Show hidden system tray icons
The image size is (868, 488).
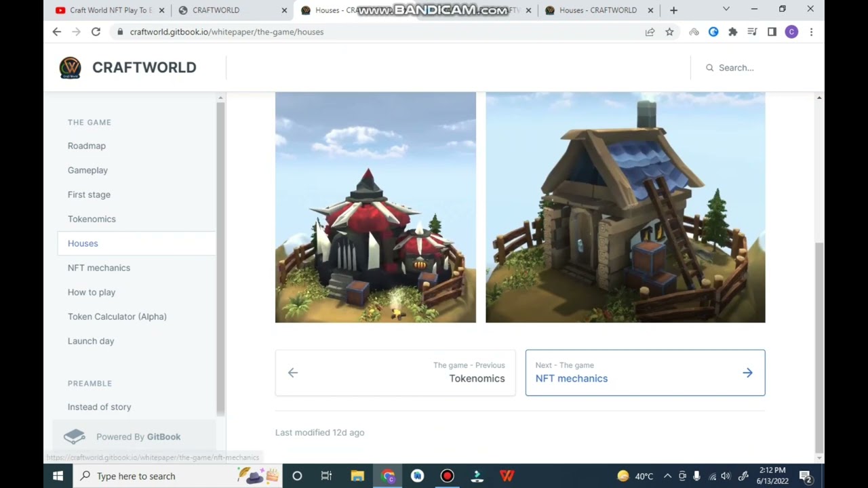667,476
